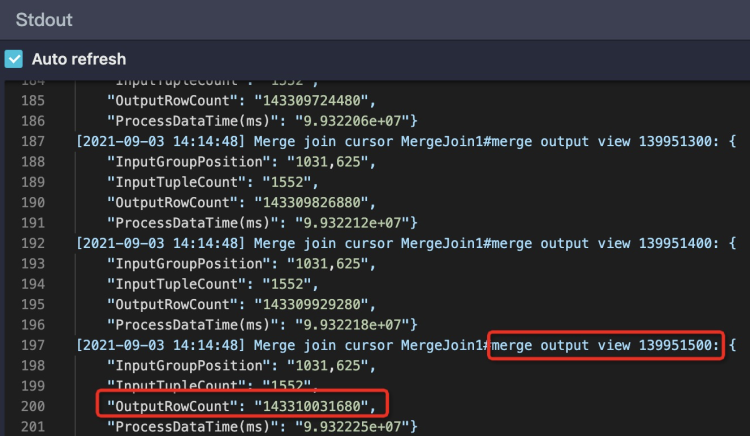Click line number 185
Screen dimensions: 750x436
pyautogui.click(x=33, y=101)
